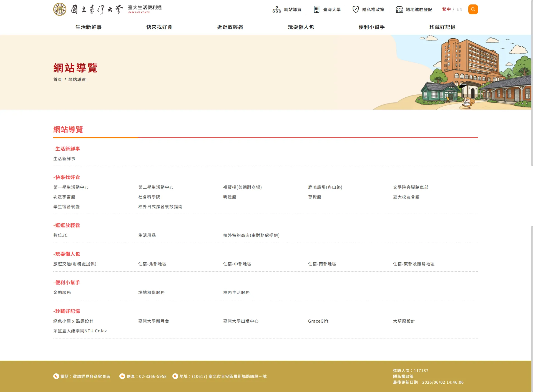Click the footer 隱私權政策 link

click(x=403, y=376)
